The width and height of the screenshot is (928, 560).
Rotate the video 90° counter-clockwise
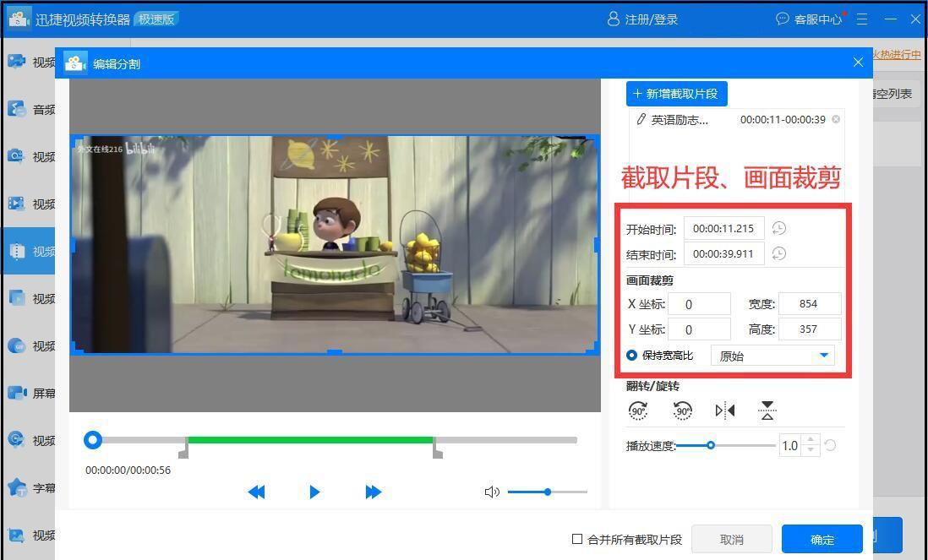[x=682, y=410]
